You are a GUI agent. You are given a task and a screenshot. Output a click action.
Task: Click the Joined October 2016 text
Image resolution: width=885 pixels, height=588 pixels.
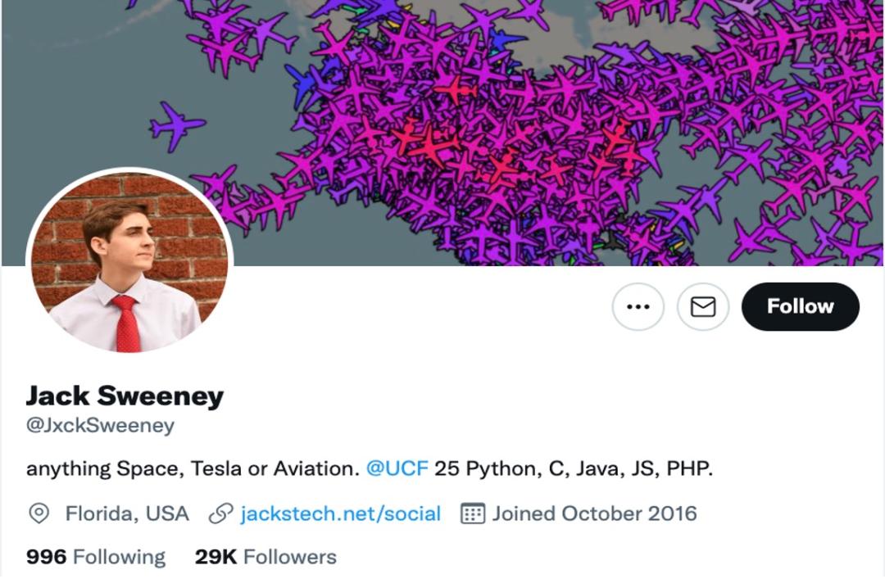point(594,513)
